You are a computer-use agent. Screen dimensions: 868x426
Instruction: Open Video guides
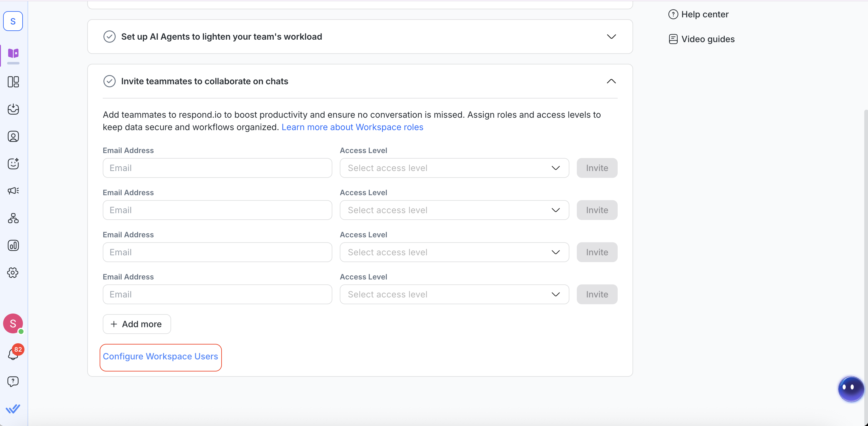coord(707,39)
